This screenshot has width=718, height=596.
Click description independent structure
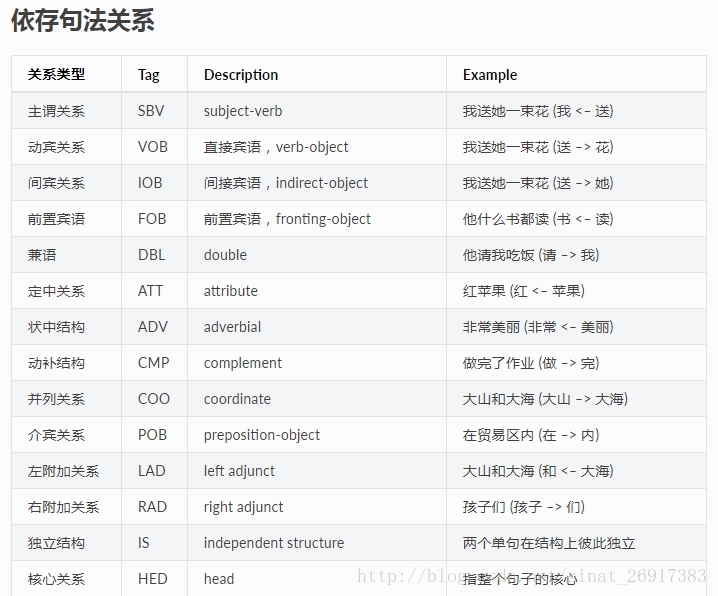[x=274, y=543]
